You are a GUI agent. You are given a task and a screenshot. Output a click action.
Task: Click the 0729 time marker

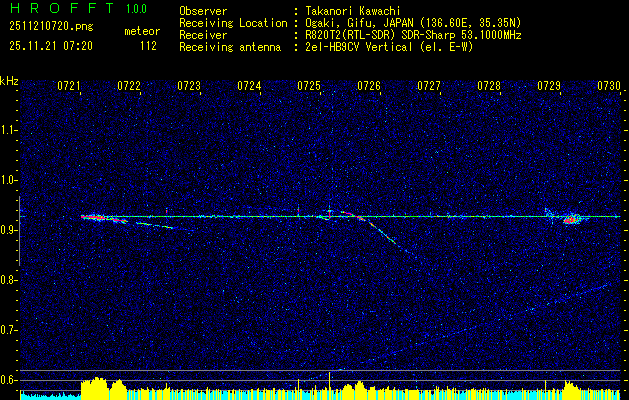click(x=549, y=86)
